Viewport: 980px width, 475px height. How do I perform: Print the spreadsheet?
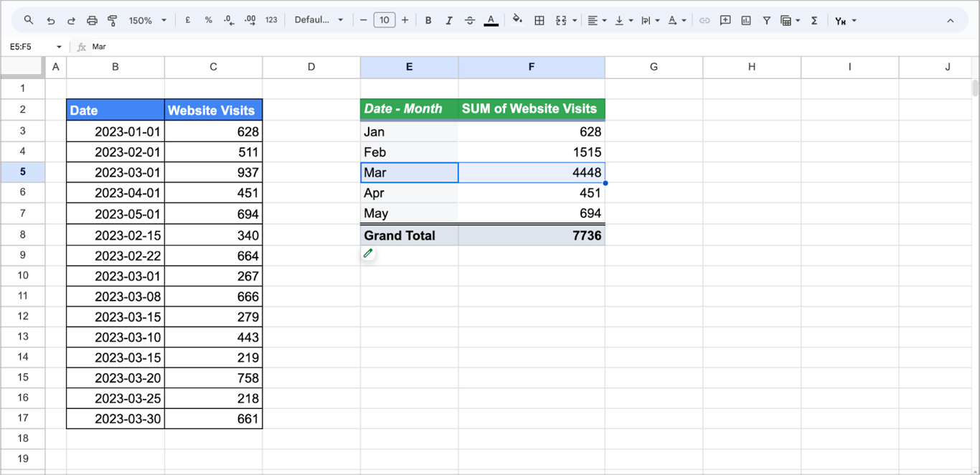click(x=92, y=20)
